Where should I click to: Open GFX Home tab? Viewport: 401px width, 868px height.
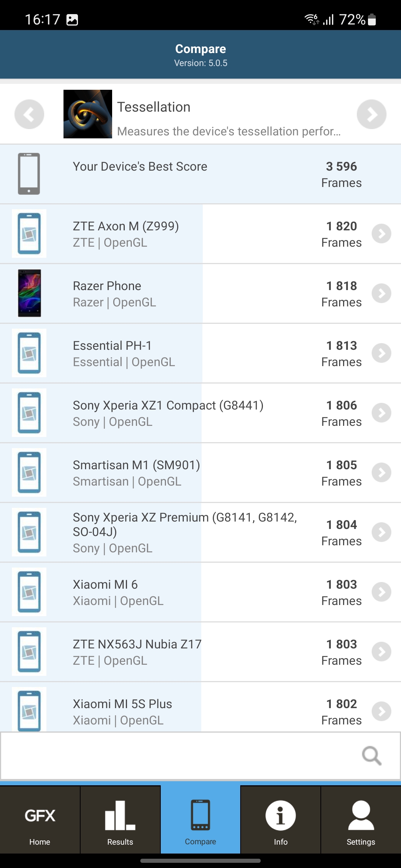click(40, 820)
